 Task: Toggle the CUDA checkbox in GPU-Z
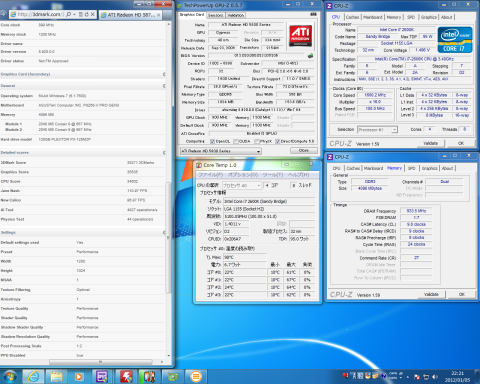(x=236, y=141)
